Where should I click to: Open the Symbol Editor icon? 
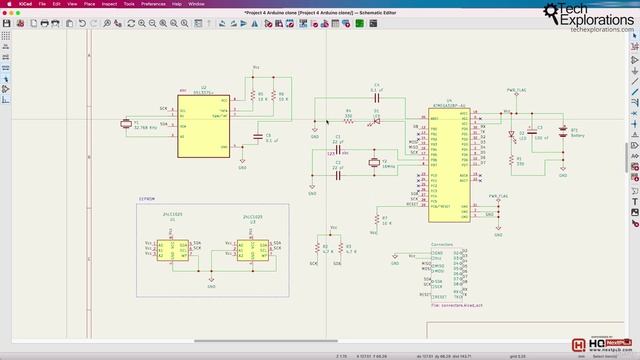tap(268, 23)
